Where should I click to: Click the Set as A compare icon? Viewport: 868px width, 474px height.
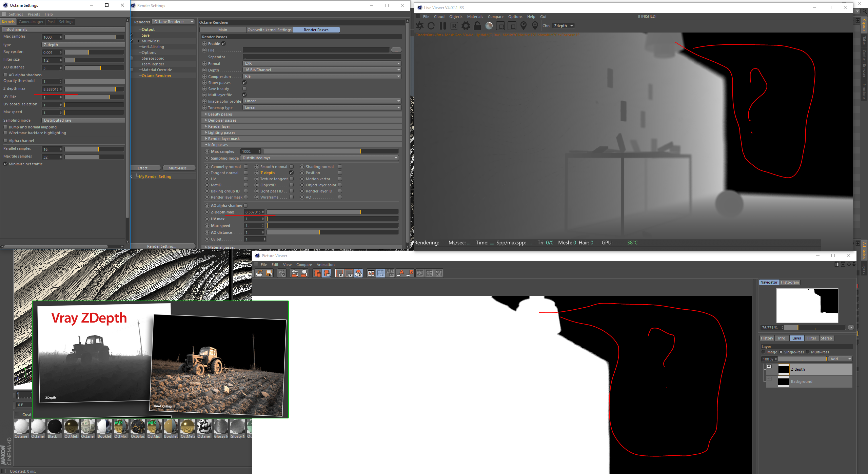click(x=401, y=273)
